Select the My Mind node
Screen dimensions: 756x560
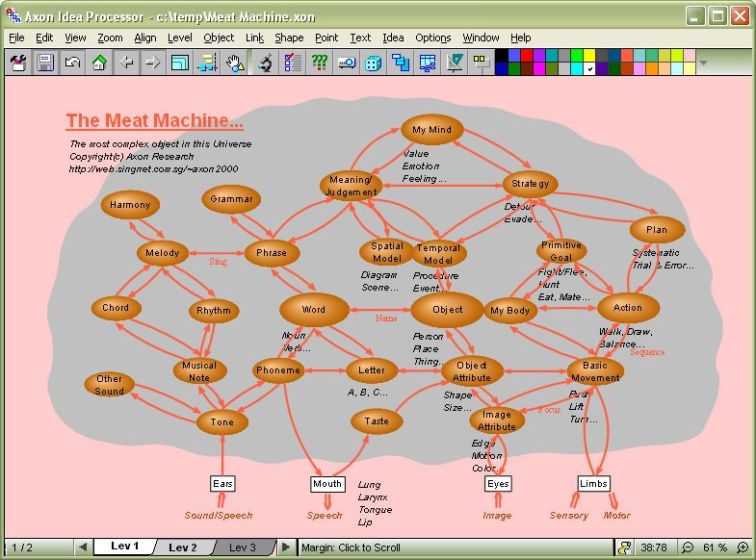[431, 130]
